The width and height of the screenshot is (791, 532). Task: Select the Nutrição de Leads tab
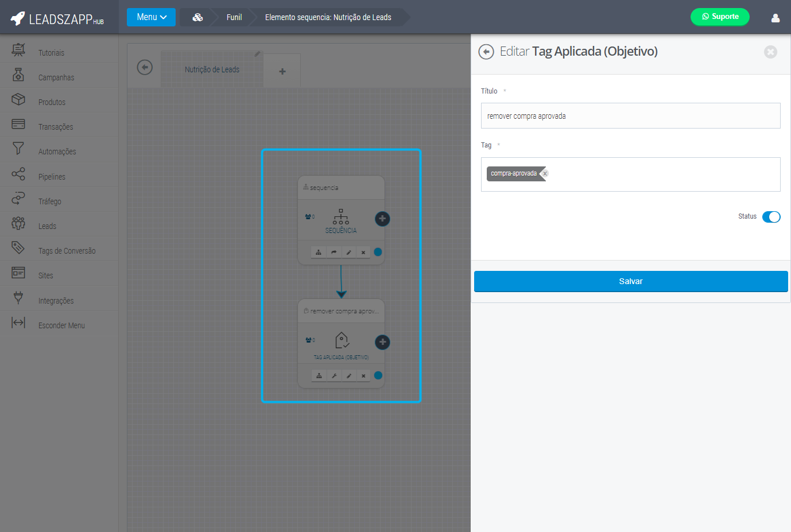(x=212, y=69)
